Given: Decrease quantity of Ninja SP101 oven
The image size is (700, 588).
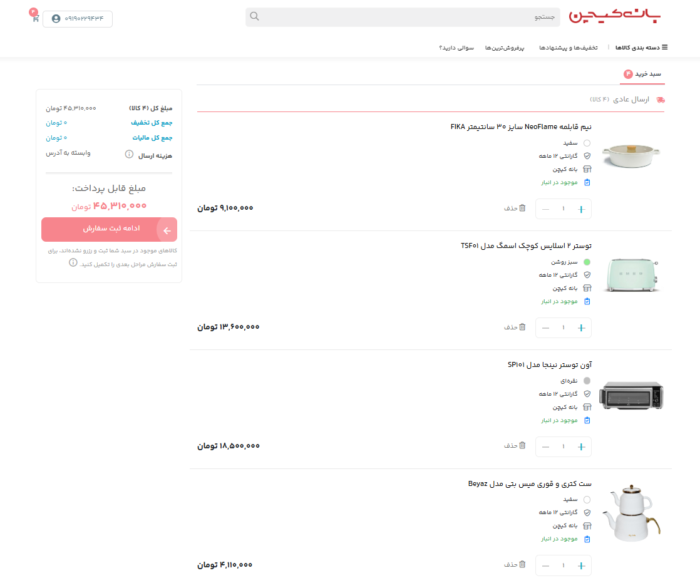Looking at the screenshot, I should click(545, 447).
